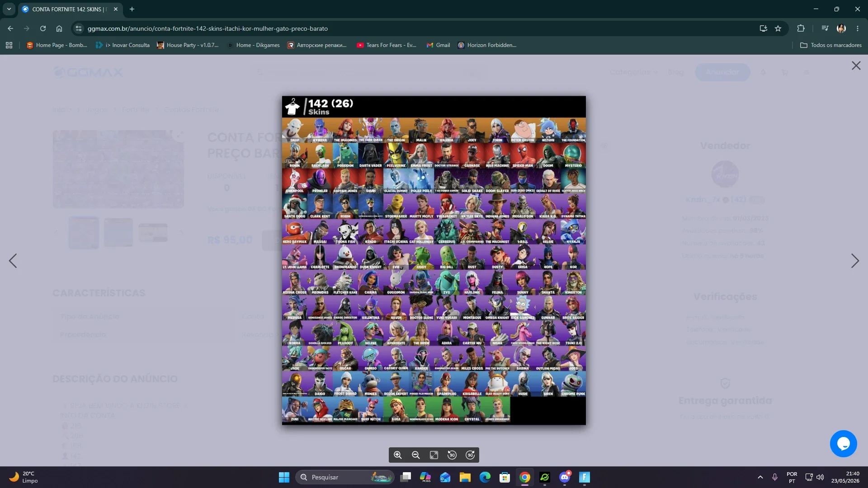Switch the POR PT keyboard language
Image resolution: width=868 pixels, height=488 pixels.
point(792,477)
